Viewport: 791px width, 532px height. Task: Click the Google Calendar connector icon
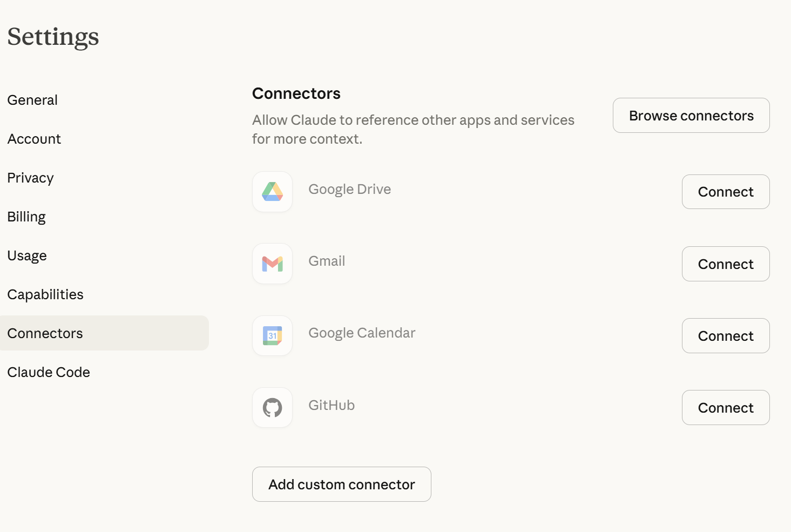coord(272,335)
